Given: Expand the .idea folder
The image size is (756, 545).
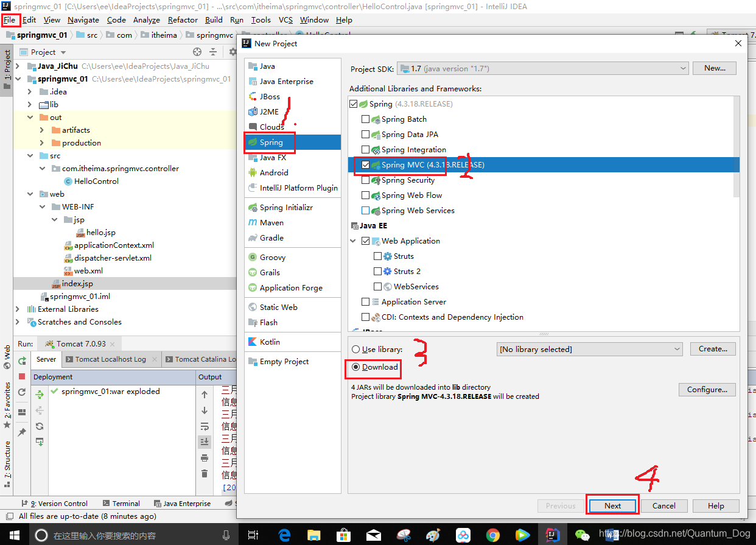Looking at the screenshot, I should (x=30, y=92).
